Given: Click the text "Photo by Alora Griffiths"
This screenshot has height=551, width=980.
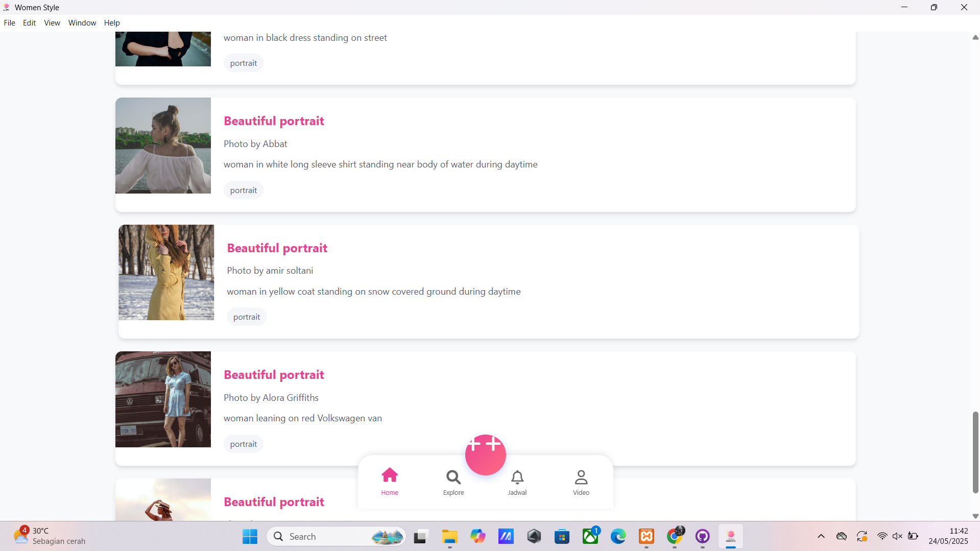Looking at the screenshot, I should pos(271,398).
